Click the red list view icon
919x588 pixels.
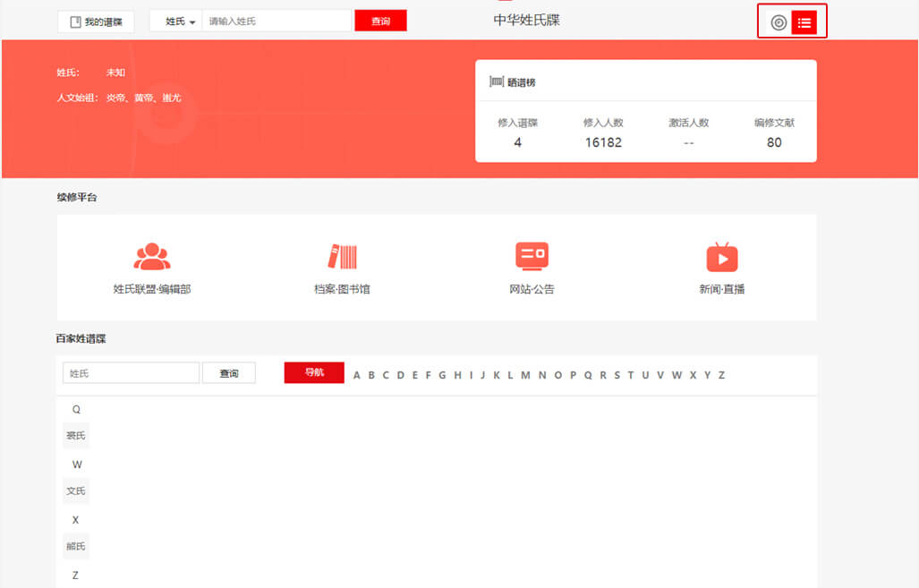coord(804,22)
